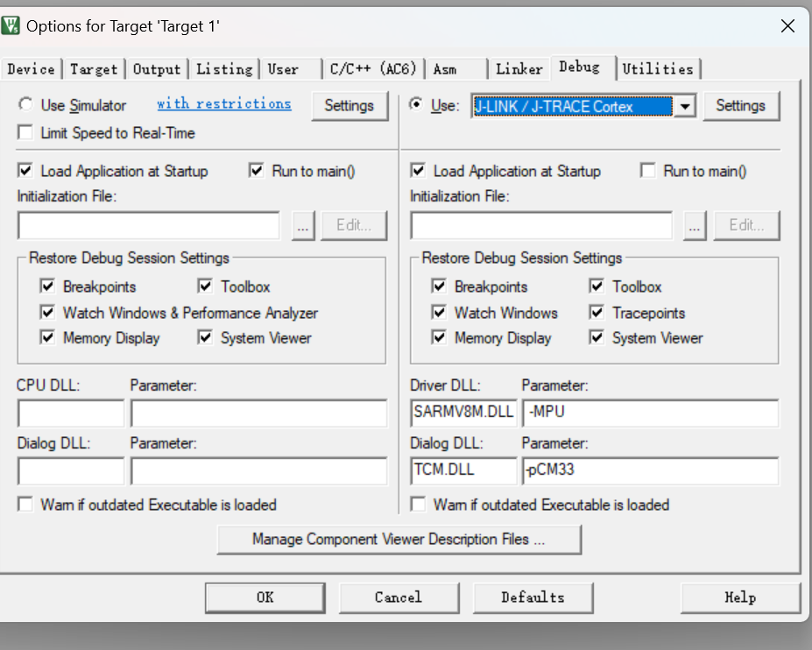Image resolution: width=812 pixels, height=650 pixels.
Task: Switch to the Device tab
Action: (x=31, y=69)
